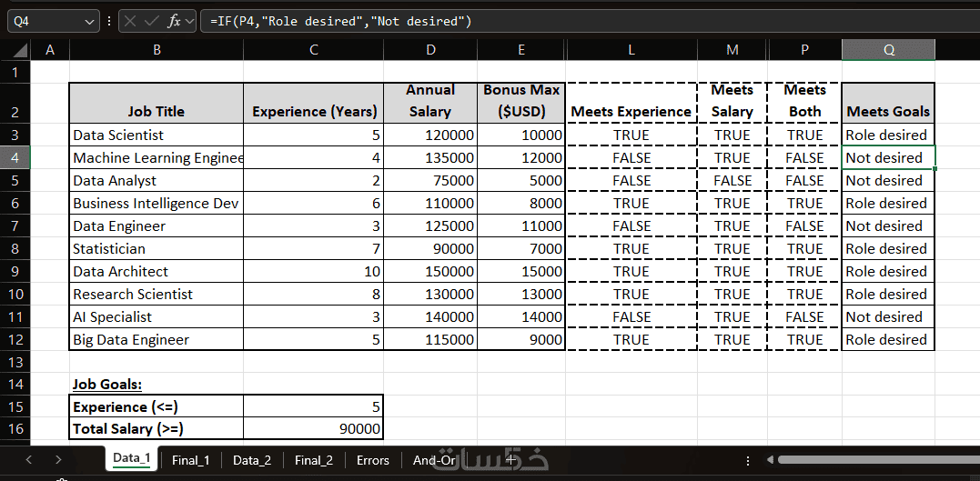The height and width of the screenshot is (481, 980).
Task: Click the Select All corner triangle
Action: [x=20, y=50]
